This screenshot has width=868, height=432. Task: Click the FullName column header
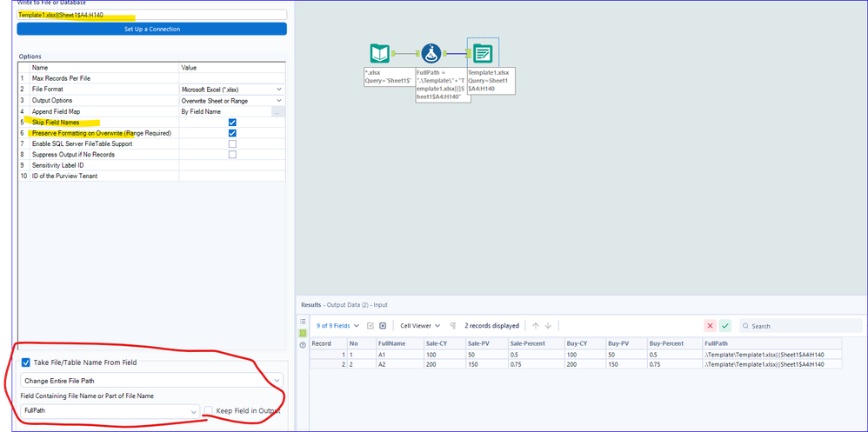pos(400,343)
